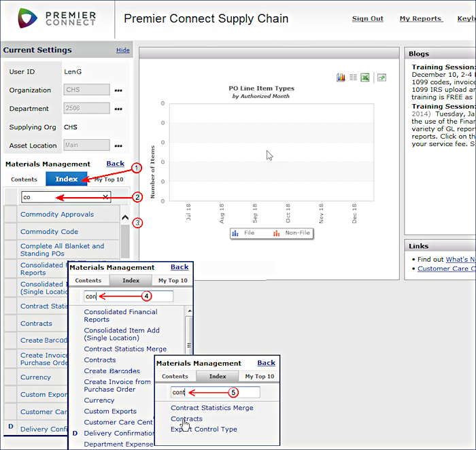This screenshot has width=476, height=450.
Task: Click the File legend item
Action: click(x=243, y=232)
